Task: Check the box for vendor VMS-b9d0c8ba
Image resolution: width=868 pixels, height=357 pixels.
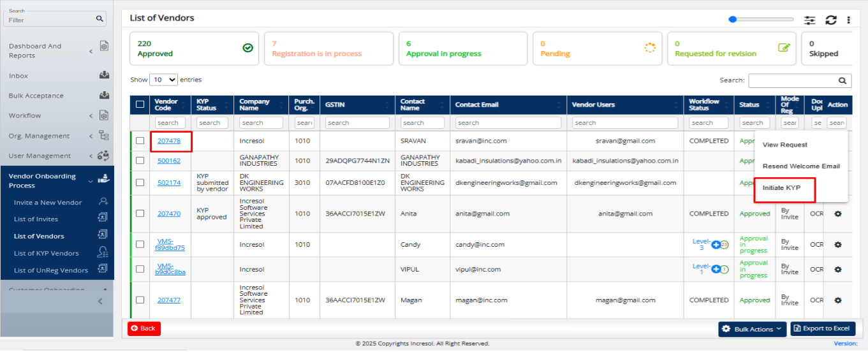Action: (140, 269)
